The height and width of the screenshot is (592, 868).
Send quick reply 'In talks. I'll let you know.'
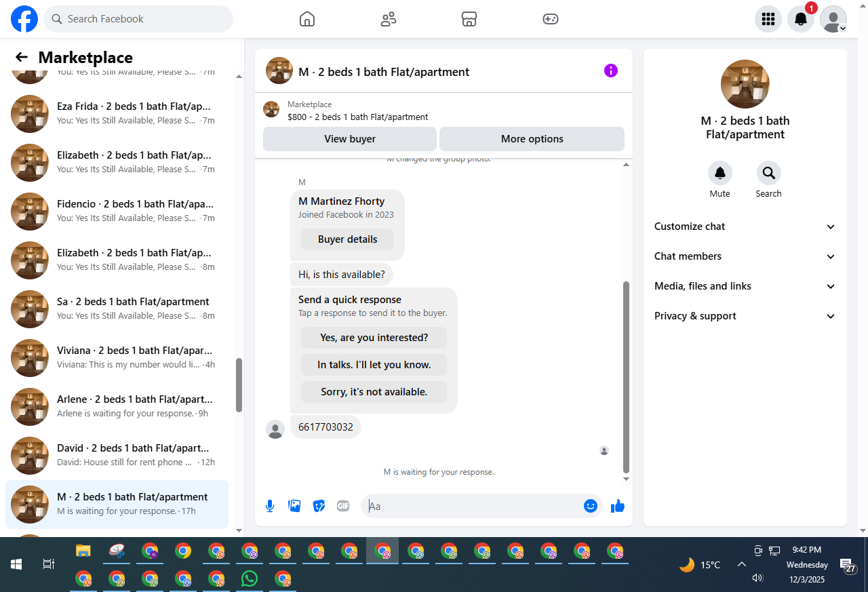click(374, 365)
